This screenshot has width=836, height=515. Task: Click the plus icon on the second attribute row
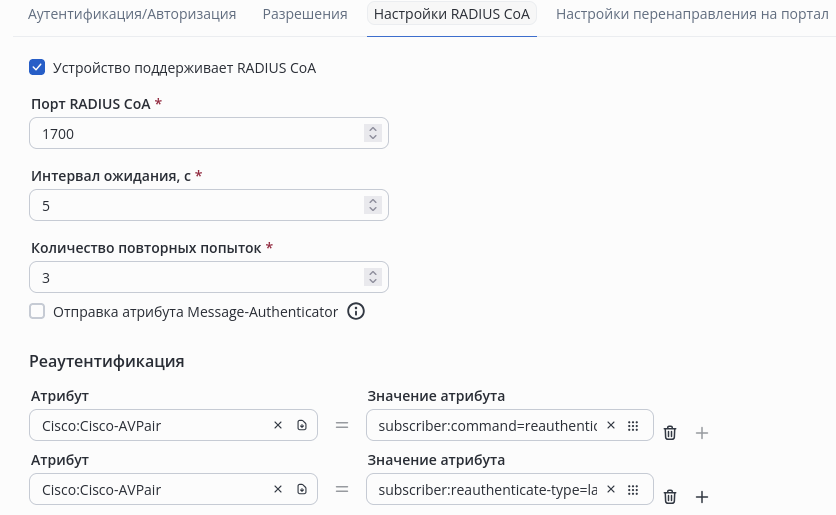(x=702, y=497)
